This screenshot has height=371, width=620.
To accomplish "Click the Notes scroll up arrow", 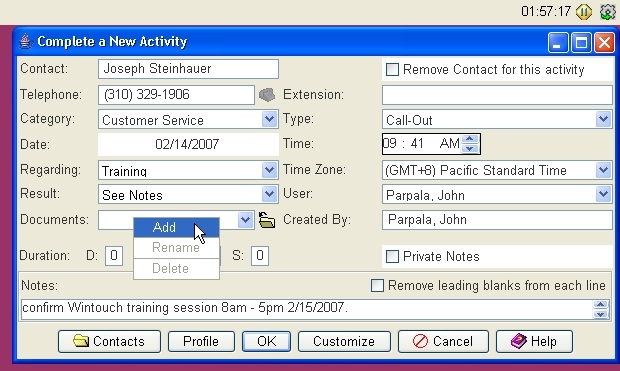I will click(x=601, y=305).
